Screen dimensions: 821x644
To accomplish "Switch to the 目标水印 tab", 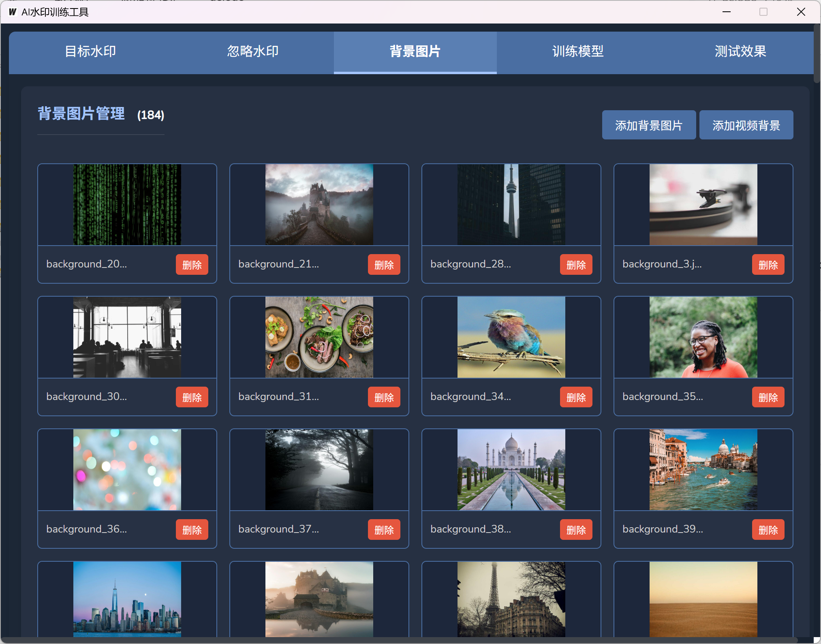I will coord(90,52).
